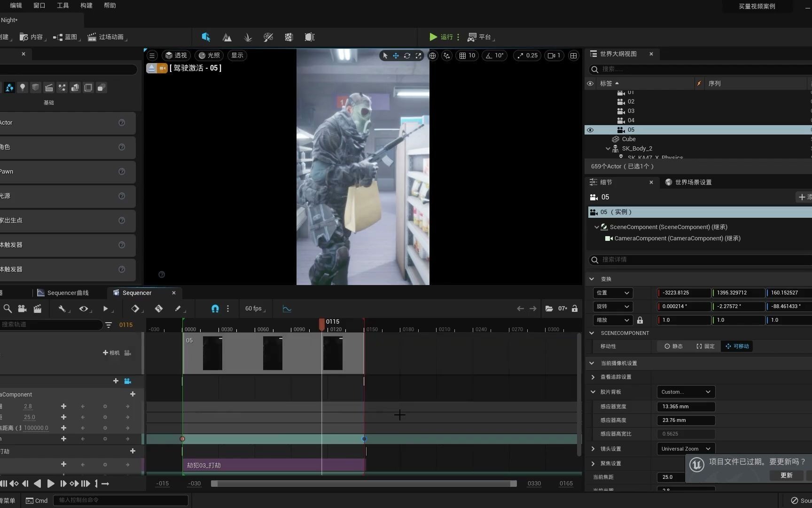Open Sequencer key interpolation diamond menu
The image size is (812, 508).
(136, 309)
